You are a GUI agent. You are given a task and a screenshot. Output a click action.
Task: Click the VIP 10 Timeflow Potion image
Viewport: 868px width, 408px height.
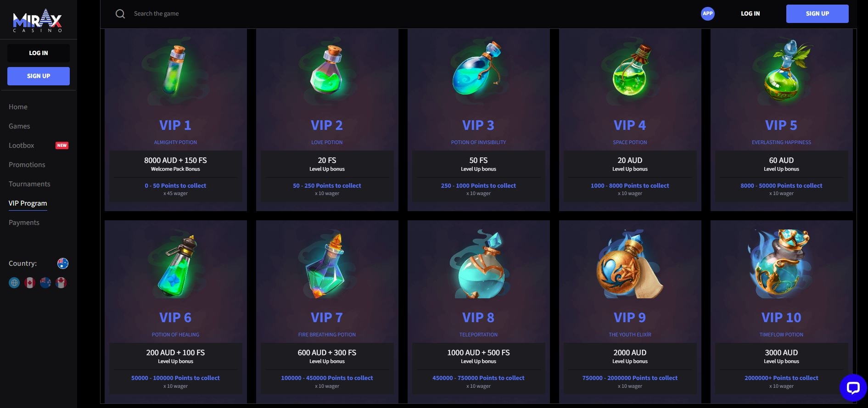click(781, 264)
